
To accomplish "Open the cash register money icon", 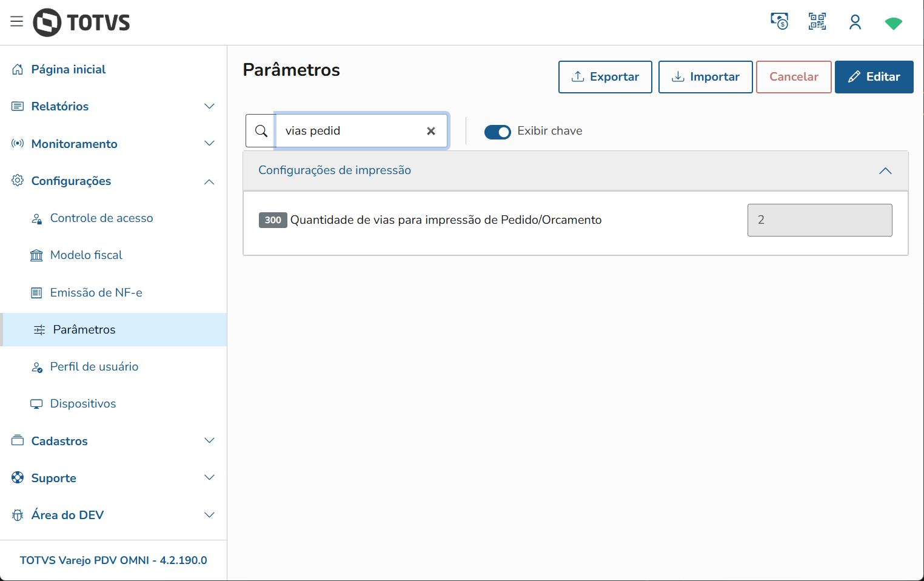I will click(x=779, y=22).
